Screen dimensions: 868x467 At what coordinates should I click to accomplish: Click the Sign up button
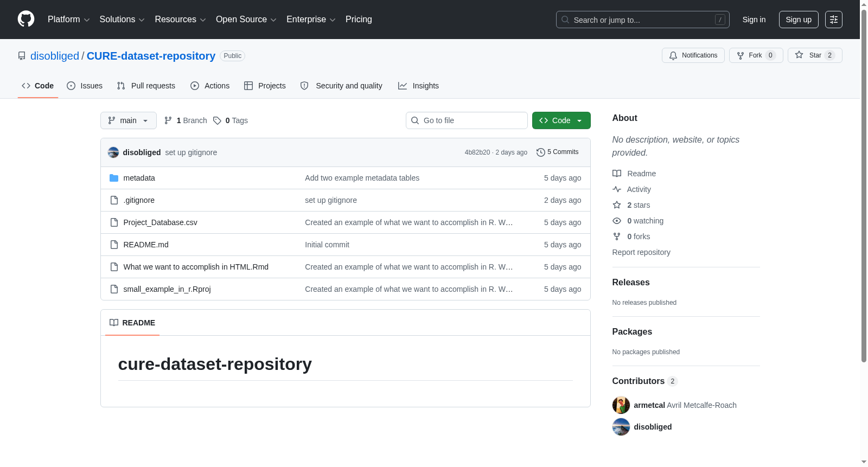pyautogui.click(x=799, y=20)
